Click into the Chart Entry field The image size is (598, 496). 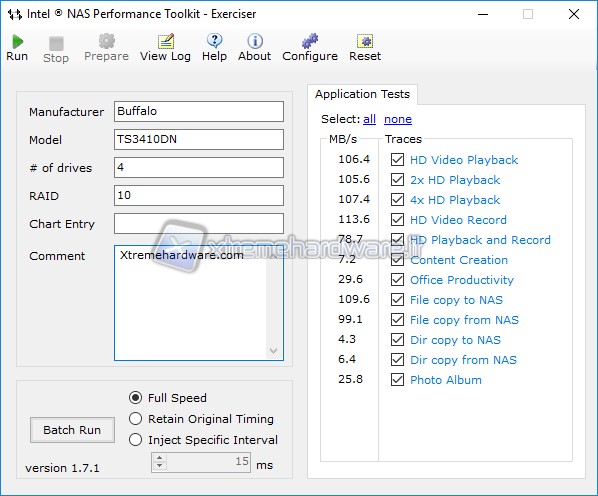point(199,223)
